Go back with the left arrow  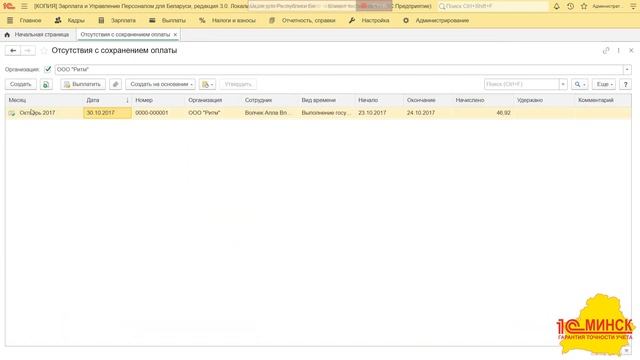pyautogui.click(x=13, y=51)
